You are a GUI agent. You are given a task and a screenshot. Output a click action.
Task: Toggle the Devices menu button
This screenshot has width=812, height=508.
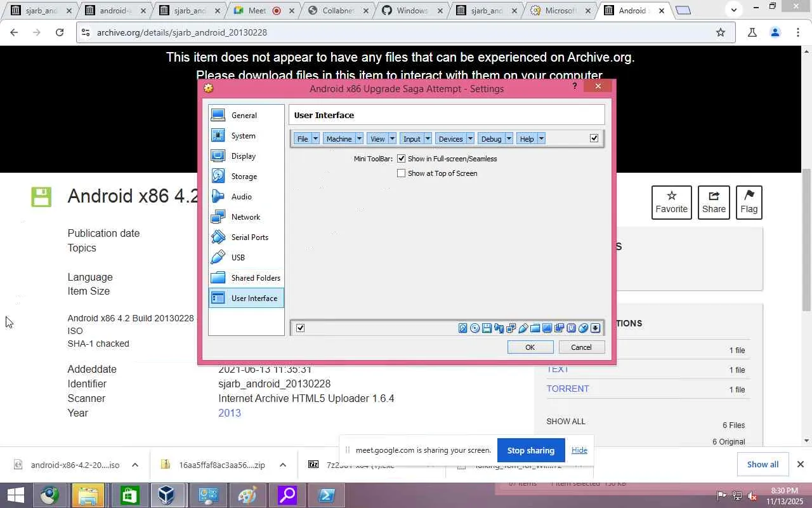click(x=450, y=139)
